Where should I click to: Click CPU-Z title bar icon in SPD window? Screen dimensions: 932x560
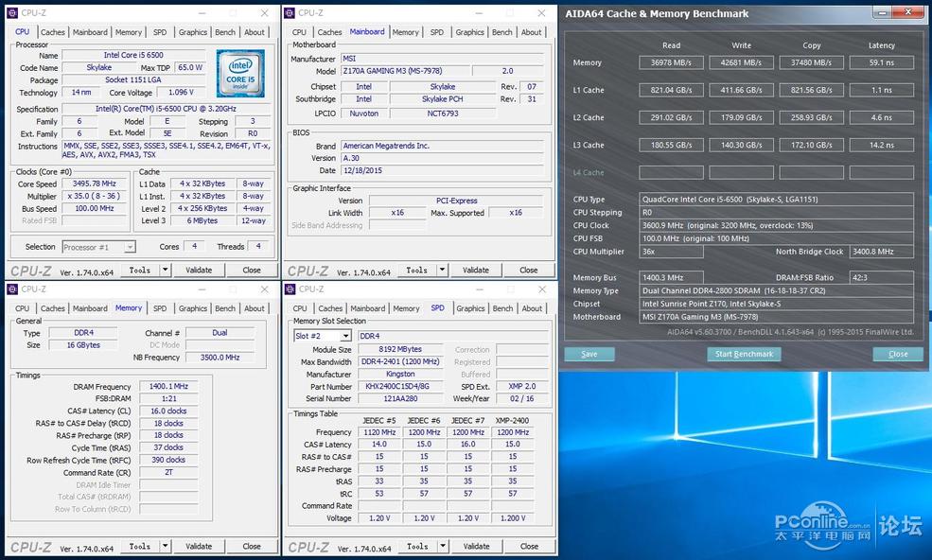tap(289, 289)
